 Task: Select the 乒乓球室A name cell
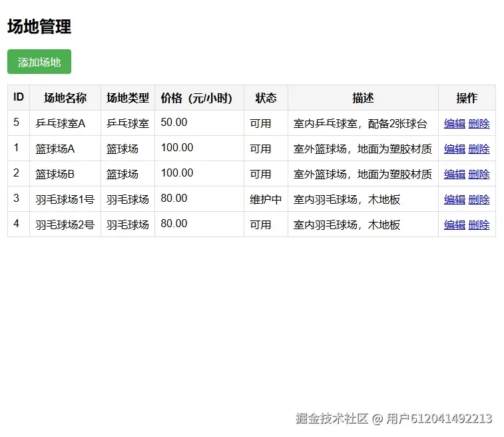[65, 123]
